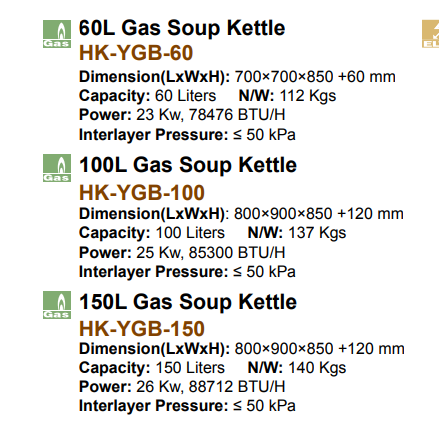Click the 150 Liters capacity value
The image size is (439, 428).
pyautogui.click(x=190, y=368)
